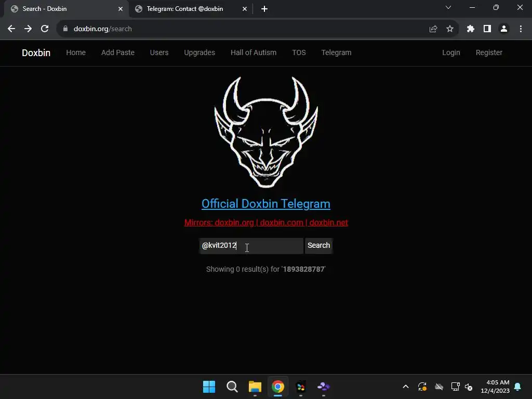Click the OneDrive cloud tray icon

click(439, 387)
